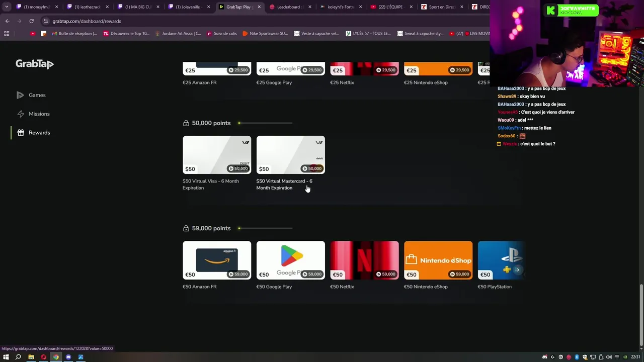
Task: Click the €25 Netflix label
Action: click(342, 82)
